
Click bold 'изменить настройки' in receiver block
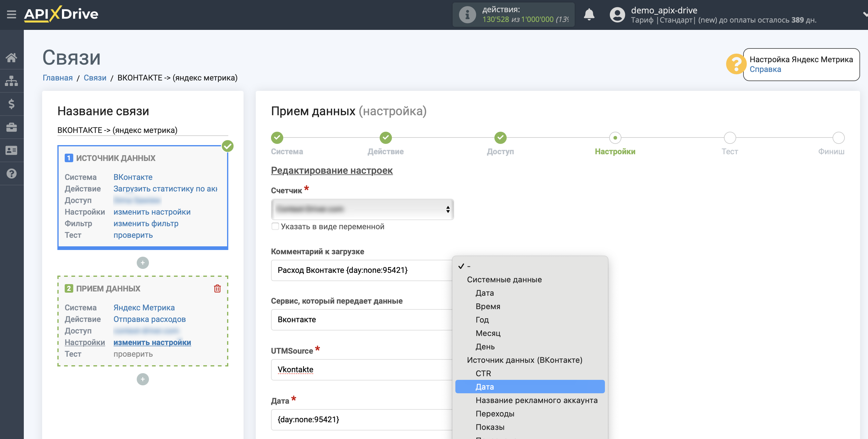(152, 342)
